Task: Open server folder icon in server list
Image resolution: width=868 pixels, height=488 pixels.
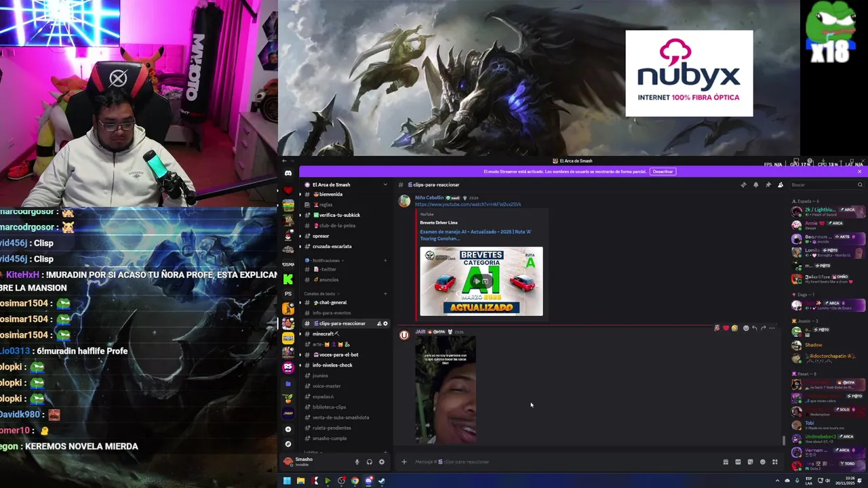Action: (x=288, y=384)
